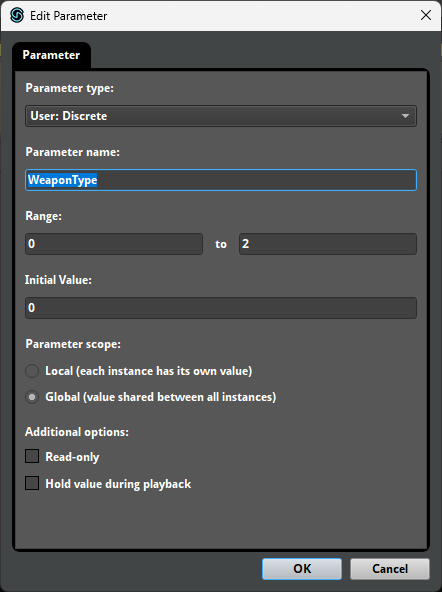Viewport: 442px width, 592px height.
Task: Click the Range minimum value field
Action: pyautogui.click(x=114, y=244)
